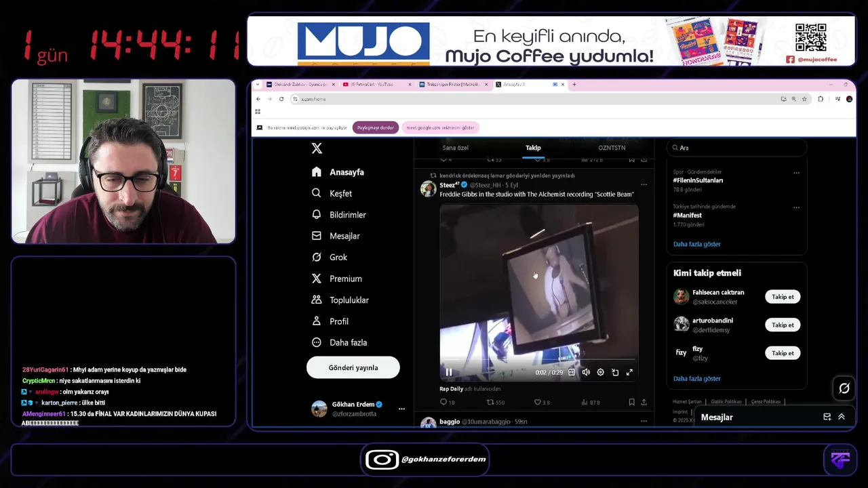This screenshot has height=488, width=868.
Task: Open the browser apps grid shortcut
Action: pyautogui.click(x=258, y=112)
